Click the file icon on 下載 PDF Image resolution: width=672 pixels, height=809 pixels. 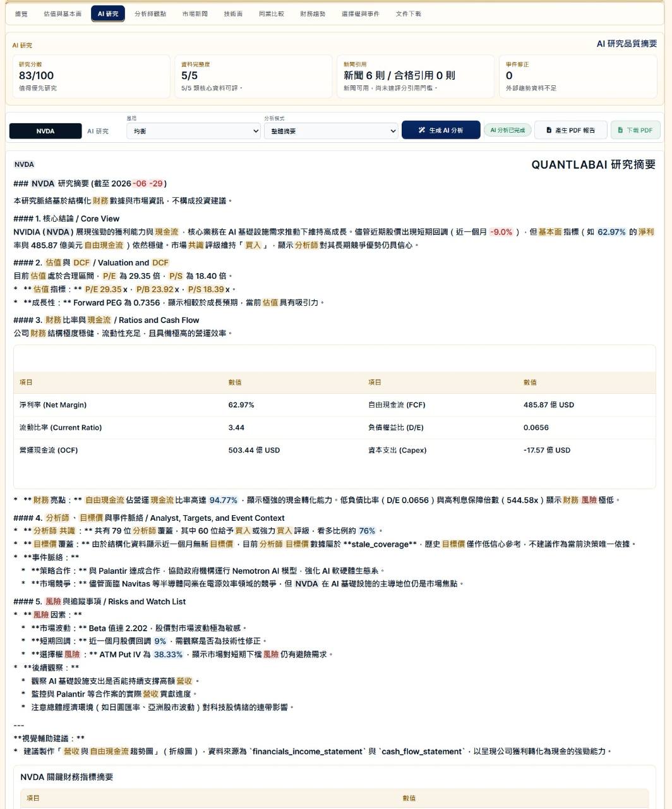(620, 130)
